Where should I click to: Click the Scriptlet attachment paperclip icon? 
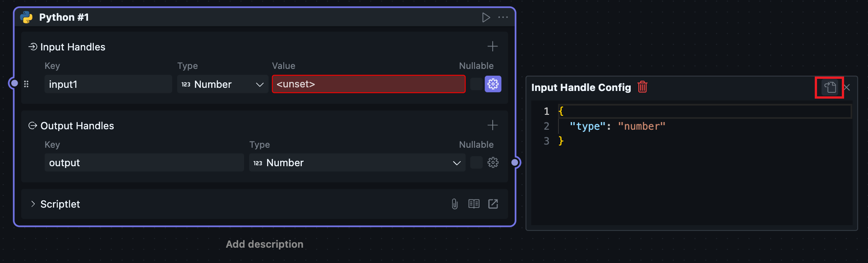coord(455,204)
